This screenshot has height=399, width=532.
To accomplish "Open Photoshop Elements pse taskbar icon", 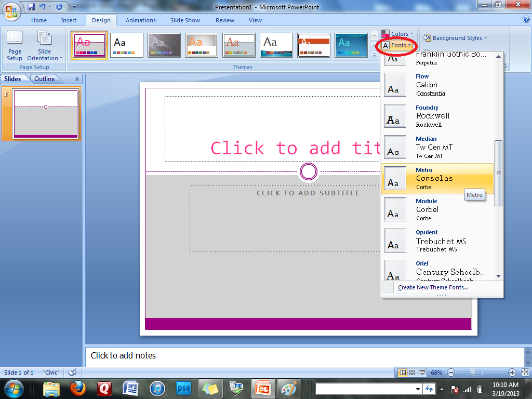I will point(183,389).
